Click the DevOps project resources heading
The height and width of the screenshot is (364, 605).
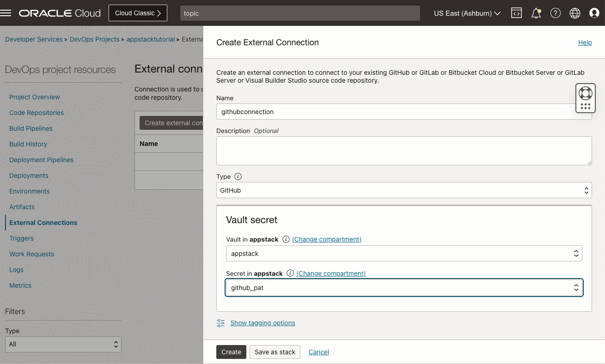click(61, 70)
